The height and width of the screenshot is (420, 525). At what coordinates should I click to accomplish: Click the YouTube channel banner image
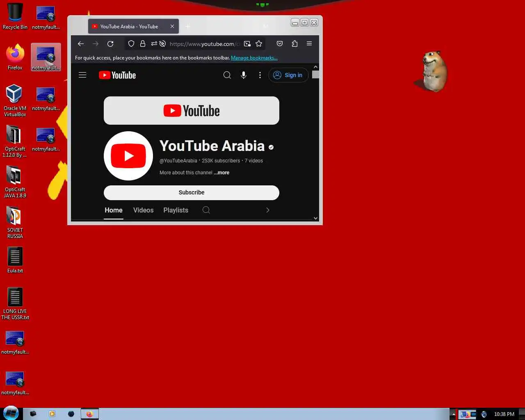(192, 111)
